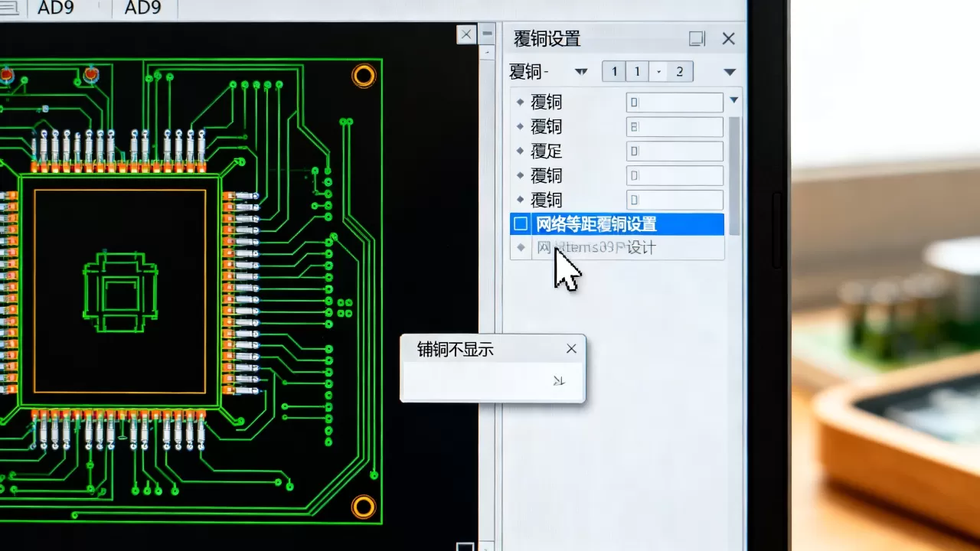Close the 铺铜不显示 popup

coord(571,349)
